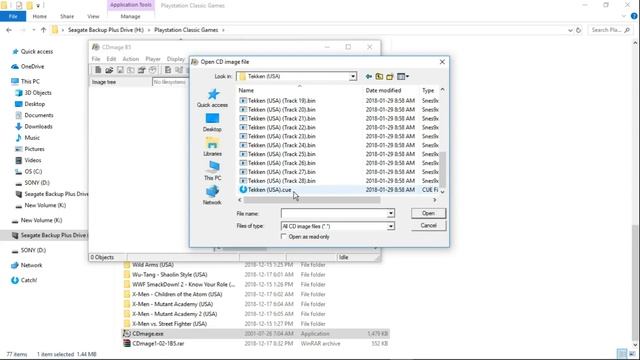Enable the Open as read-only checkbox
640x360 pixels.
tap(284, 237)
